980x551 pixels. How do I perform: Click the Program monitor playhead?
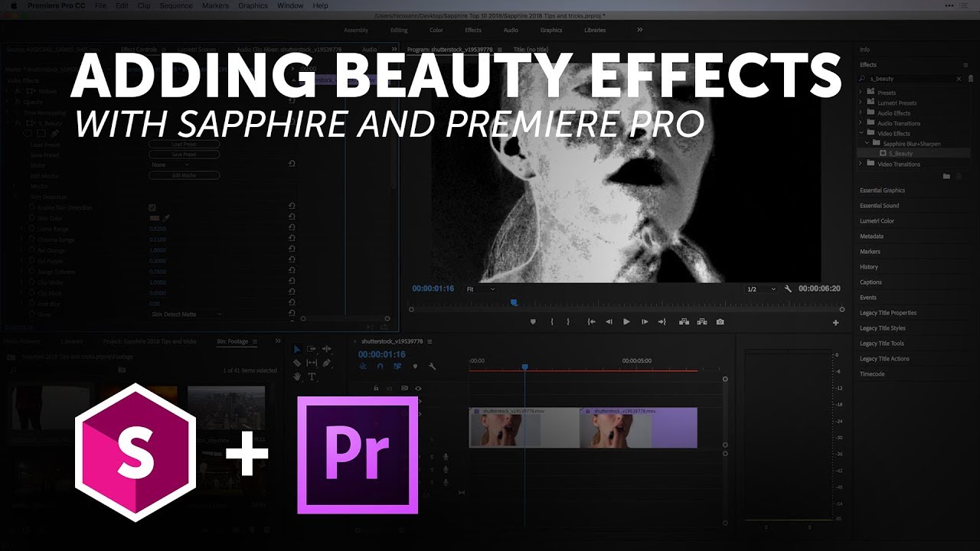click(x=514, y=303)
